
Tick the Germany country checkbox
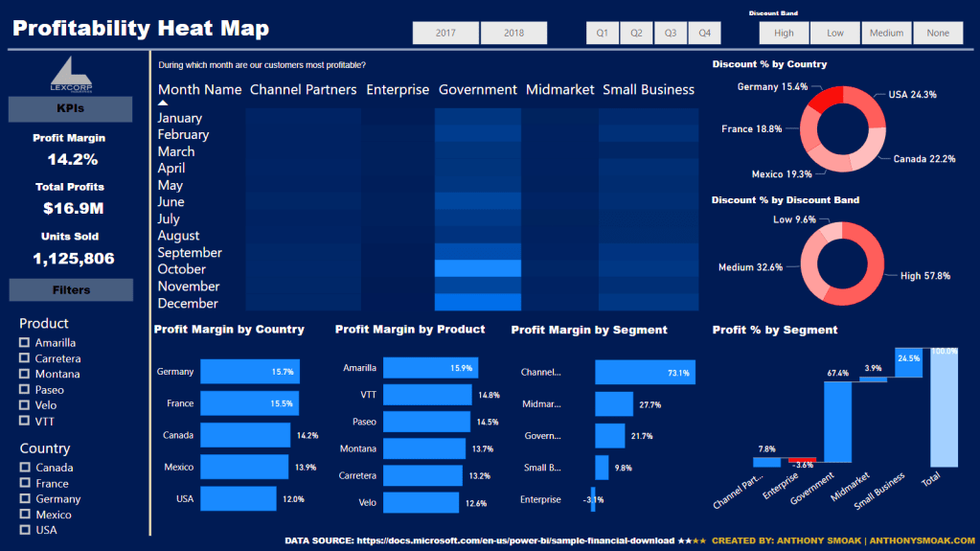coord(25,499)
